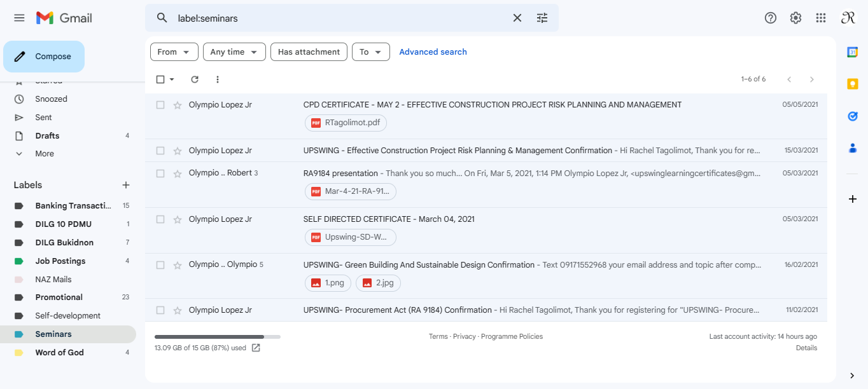Tick the select-all checkbox

click(x=160, y=79)
